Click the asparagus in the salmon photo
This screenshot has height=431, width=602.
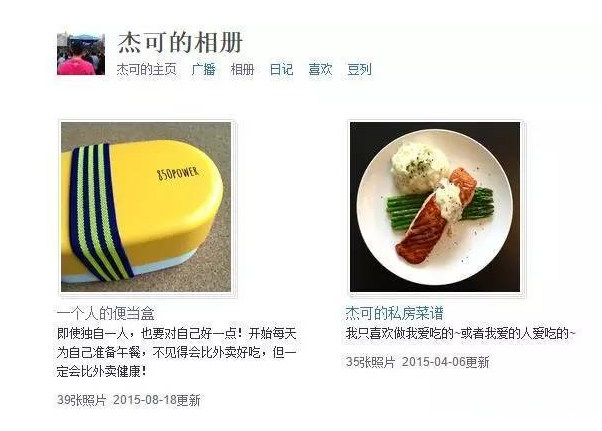(x=442, y=207)
